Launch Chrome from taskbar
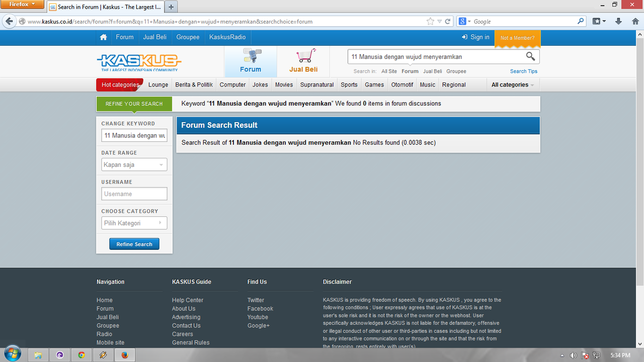 pos(82,355)
